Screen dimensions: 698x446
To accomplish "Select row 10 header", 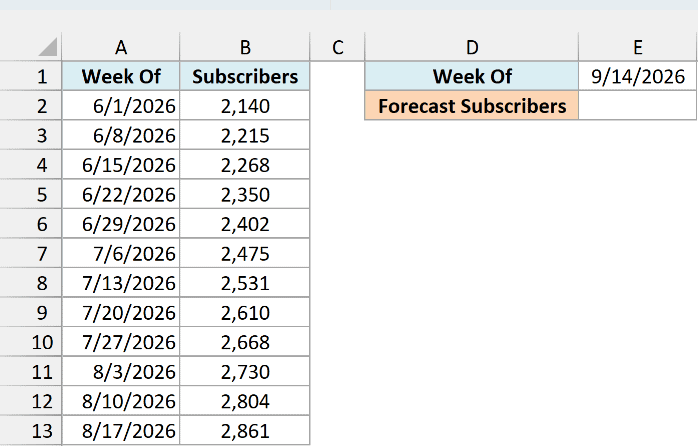I will point(31,341).
